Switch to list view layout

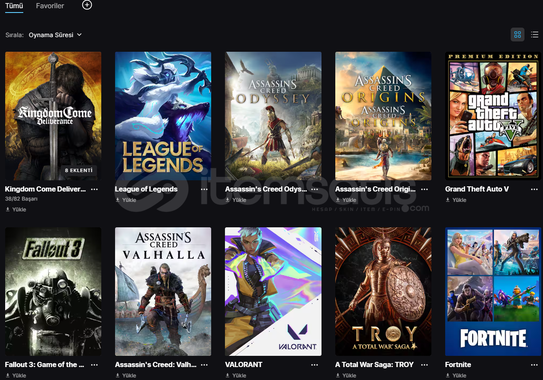pos(535,35)
